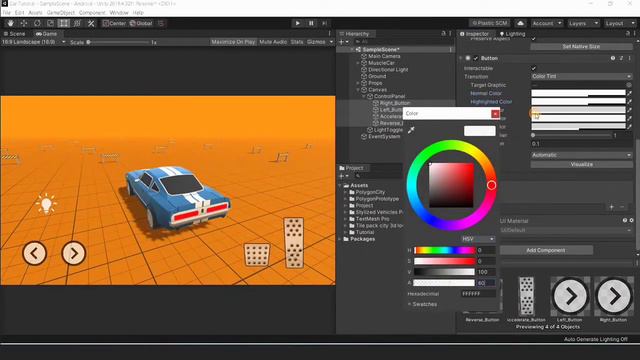Toggle Gizmos in Game view
The height and width of the screenshot is (360, 640).
click(x=316, y=42)
